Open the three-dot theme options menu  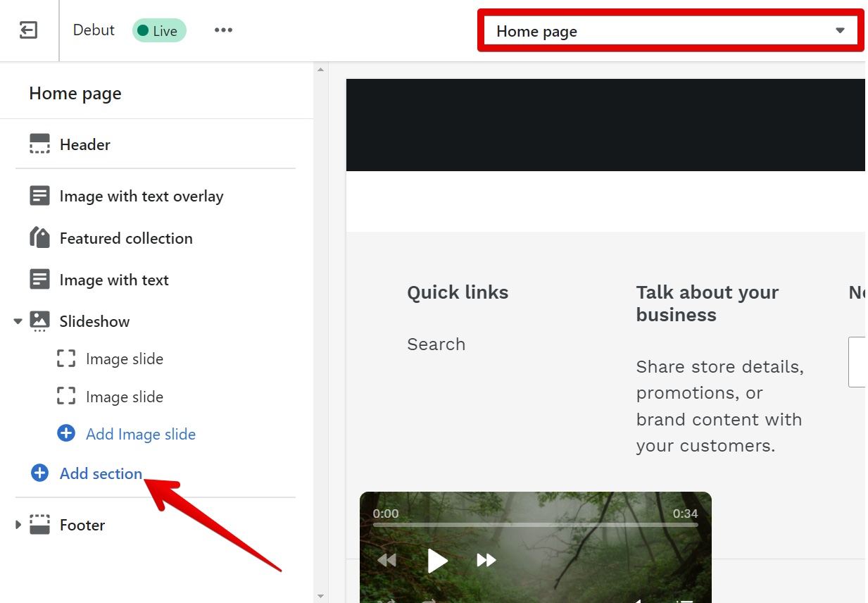point(223,30)
